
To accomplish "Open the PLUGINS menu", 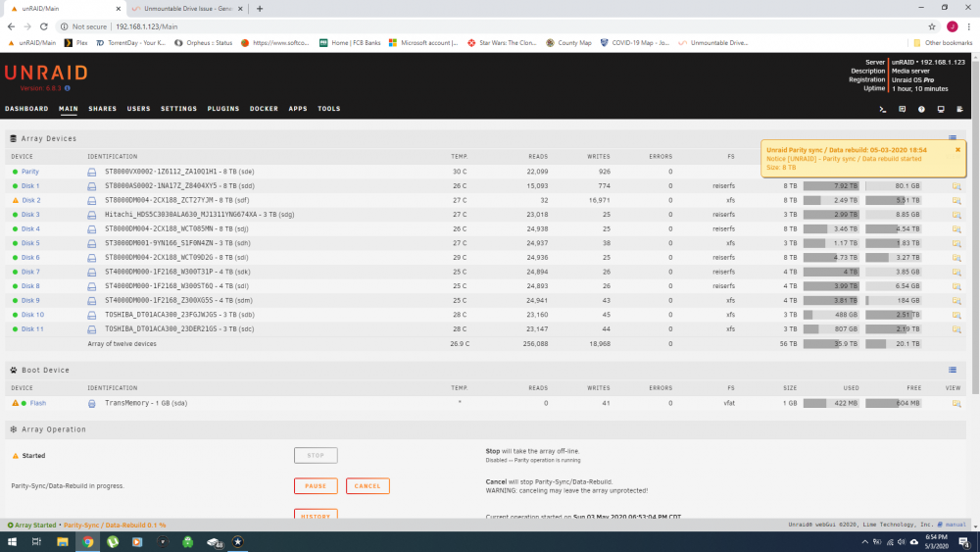I will (x=223, y=109).
